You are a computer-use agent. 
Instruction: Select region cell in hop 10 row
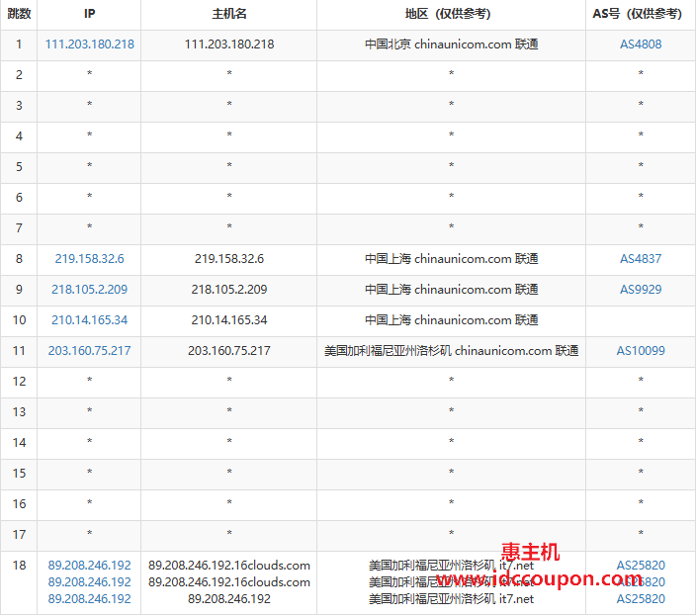point(452,320)
